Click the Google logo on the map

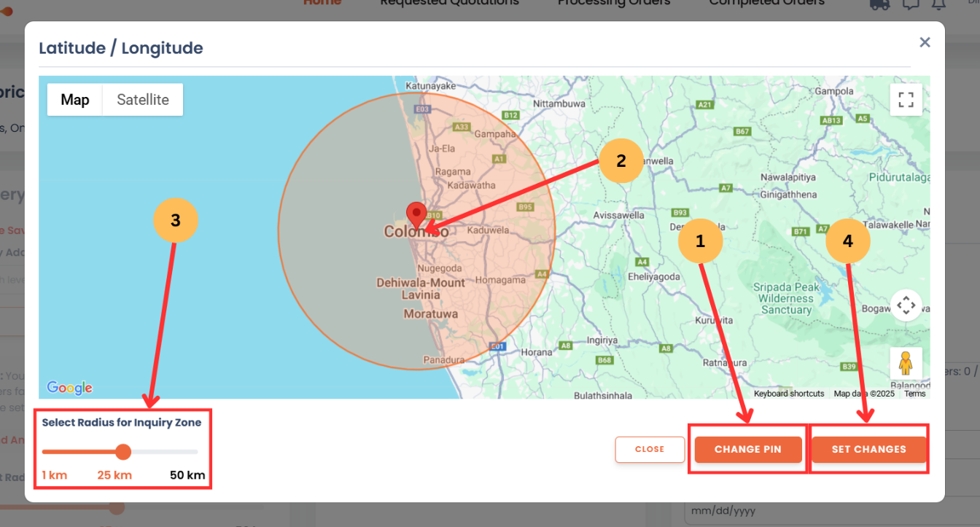point(69,388)
